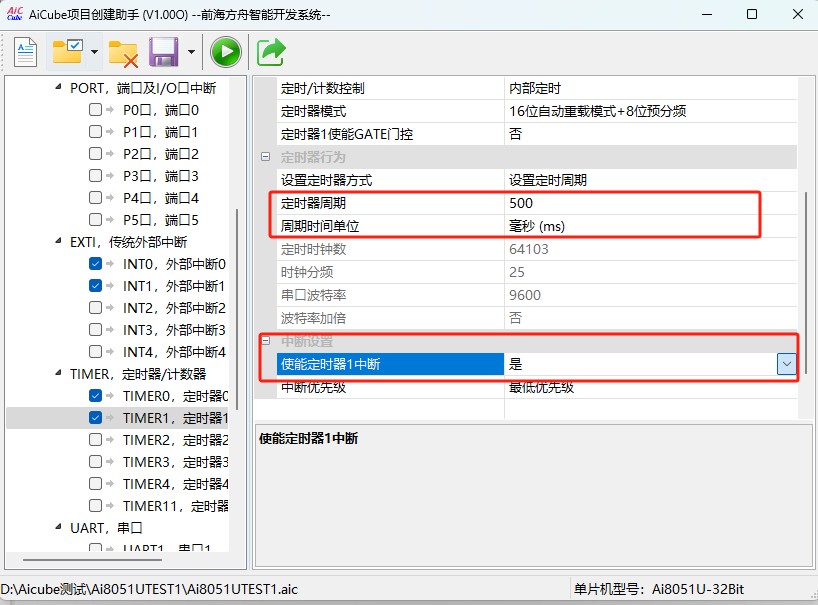
Task: Select the 时钟分频 row label
Action: 307,272
